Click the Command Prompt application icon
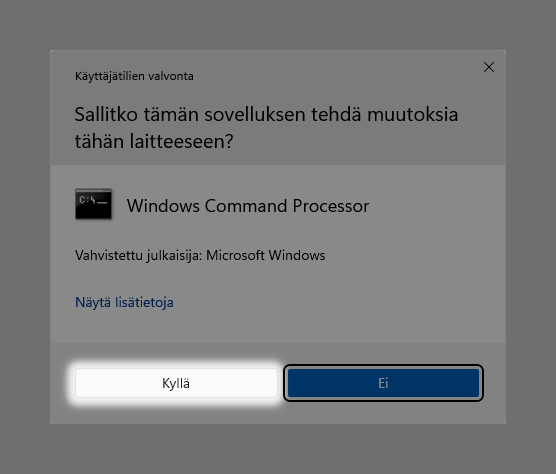This screenshot has width=556, height=474. pos(94,204)
